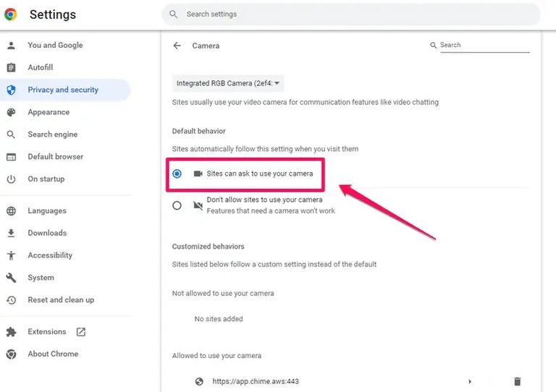Expand details arrow for app.chime.aws

point(470,382)
